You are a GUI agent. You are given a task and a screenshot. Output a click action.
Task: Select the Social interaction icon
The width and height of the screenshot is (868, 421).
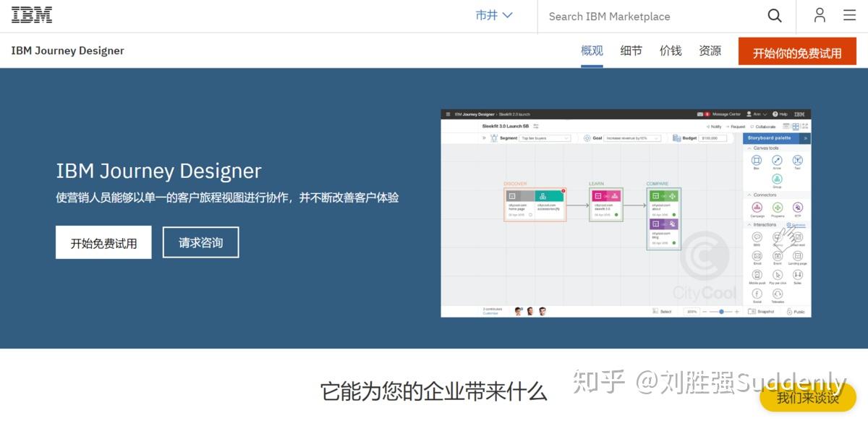[757, 292]
